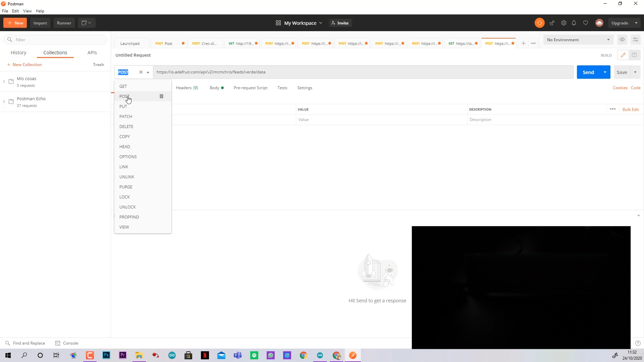Image resolution: width=644 pixels, height=362 pixels.
Task: Open the Headers (9) tab
Action: click(187, 88)
